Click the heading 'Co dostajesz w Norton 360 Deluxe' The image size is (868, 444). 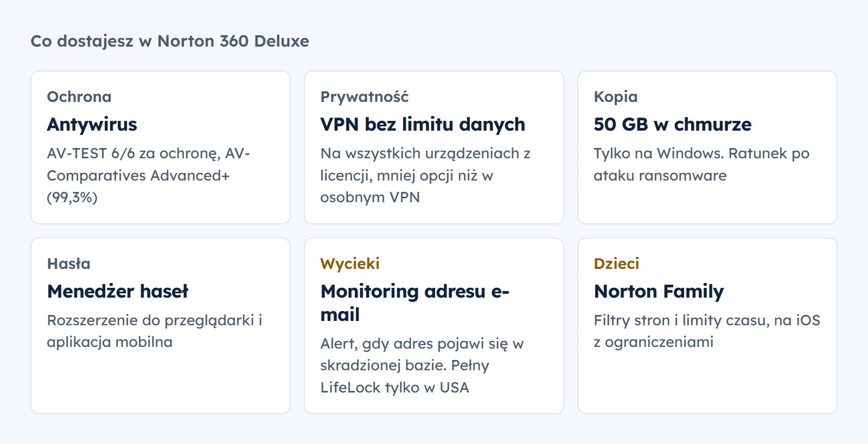170,41
